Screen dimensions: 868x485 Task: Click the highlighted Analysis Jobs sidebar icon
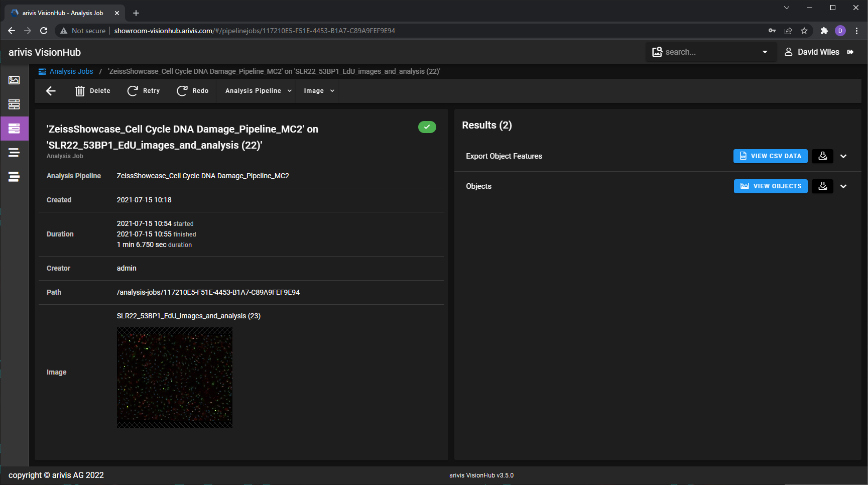[x=14, y=129]
